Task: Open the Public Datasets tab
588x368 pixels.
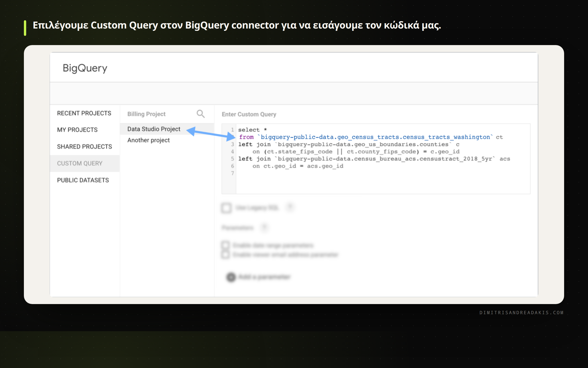Action: 83,180
